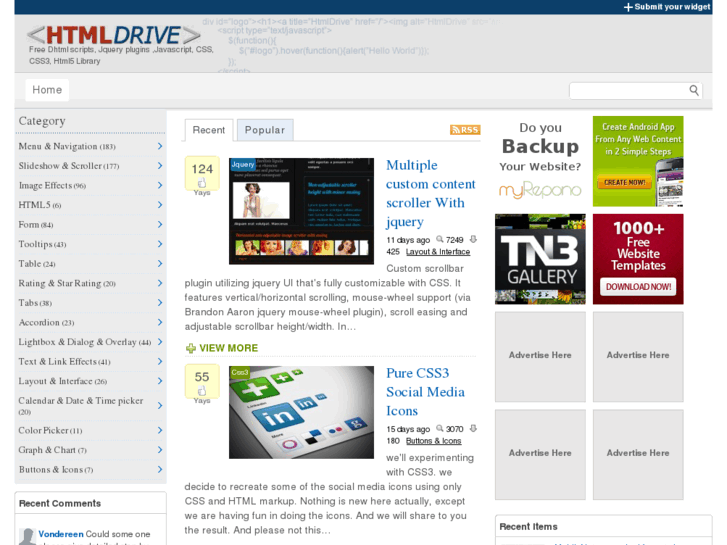
Task: Open the Vondereen commenter link
Action: point(61,534)
